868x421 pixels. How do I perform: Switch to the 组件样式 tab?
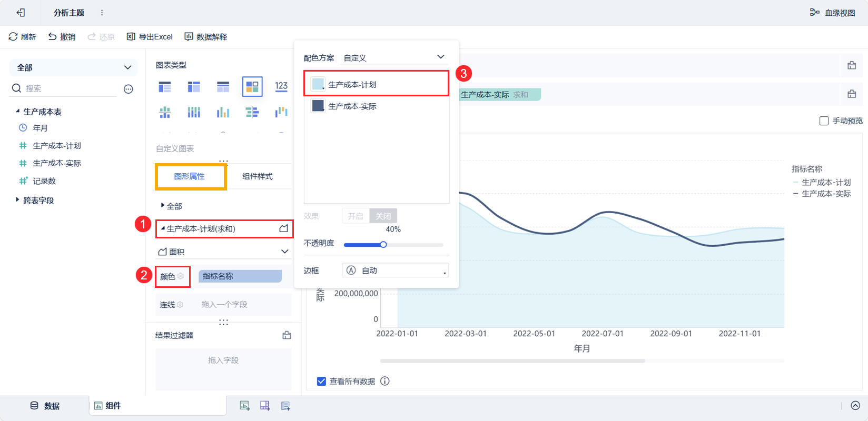click(x=258, y=176)
